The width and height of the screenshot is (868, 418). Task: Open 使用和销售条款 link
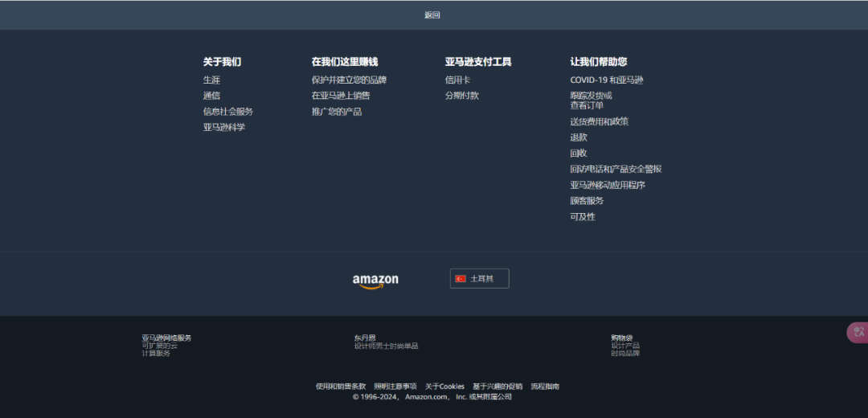[341, 387]
